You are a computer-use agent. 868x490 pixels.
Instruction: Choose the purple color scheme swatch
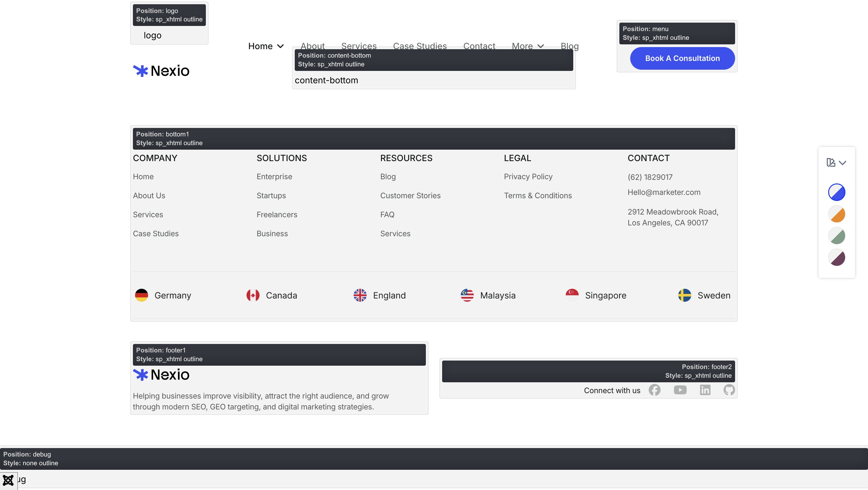click(836, 258)
